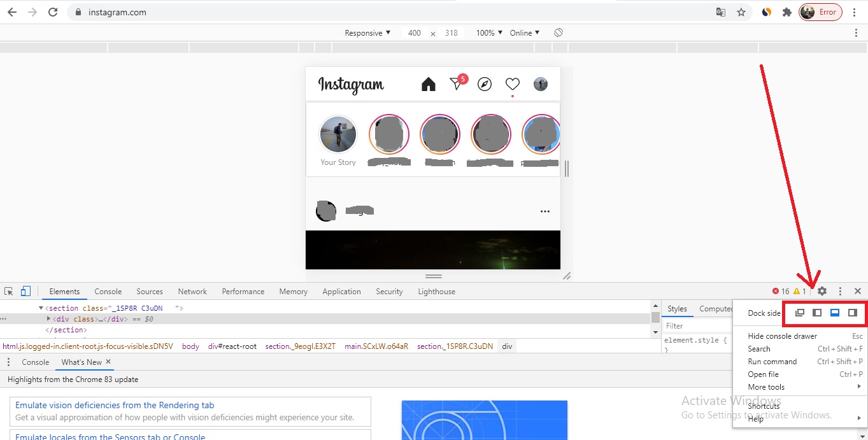This screenshot has height=440, width=868.
Task: Open Instagram activity heart icon
Action: tap(513, 84)
